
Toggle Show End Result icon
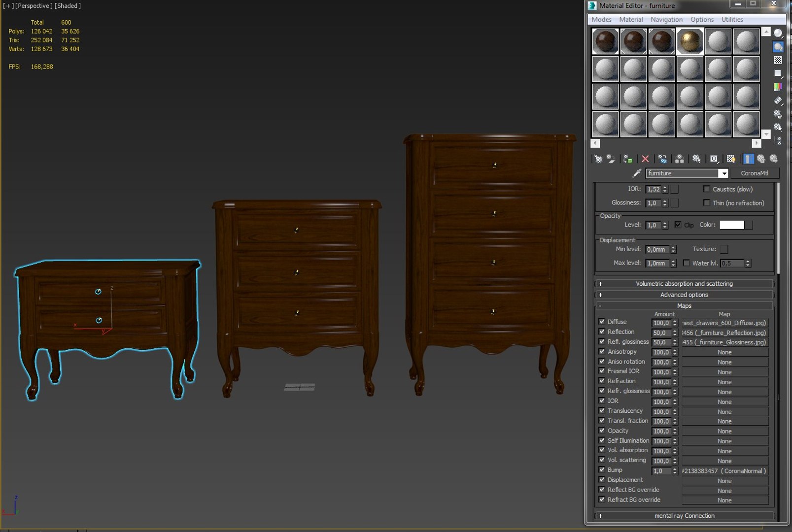(x=748, y=159)
